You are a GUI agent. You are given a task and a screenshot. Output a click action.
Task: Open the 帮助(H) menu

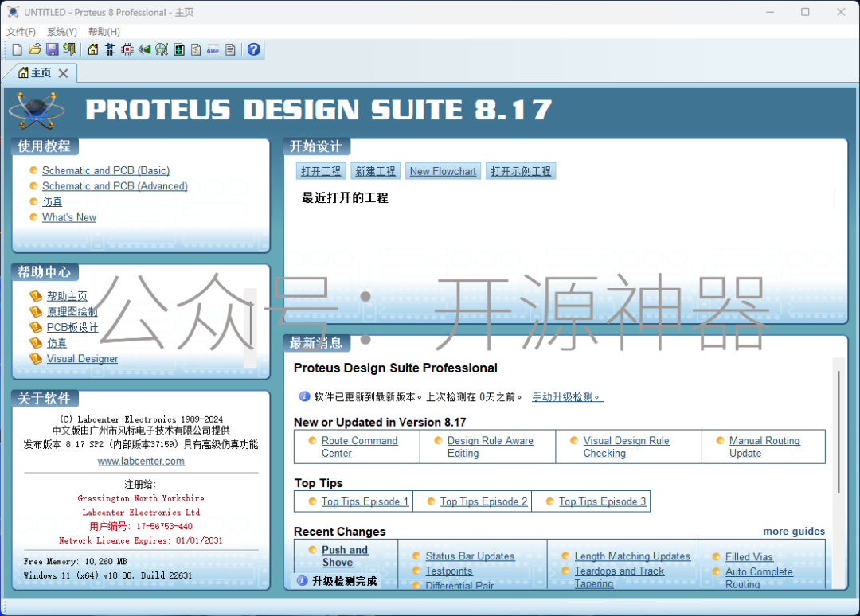pyautogui.click(x=104, y=32)
